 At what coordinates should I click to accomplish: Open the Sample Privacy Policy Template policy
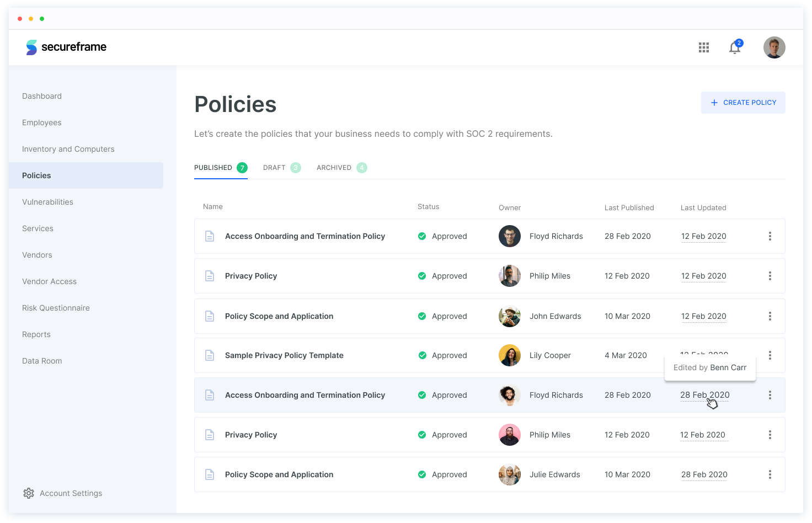tap(284, 355)
